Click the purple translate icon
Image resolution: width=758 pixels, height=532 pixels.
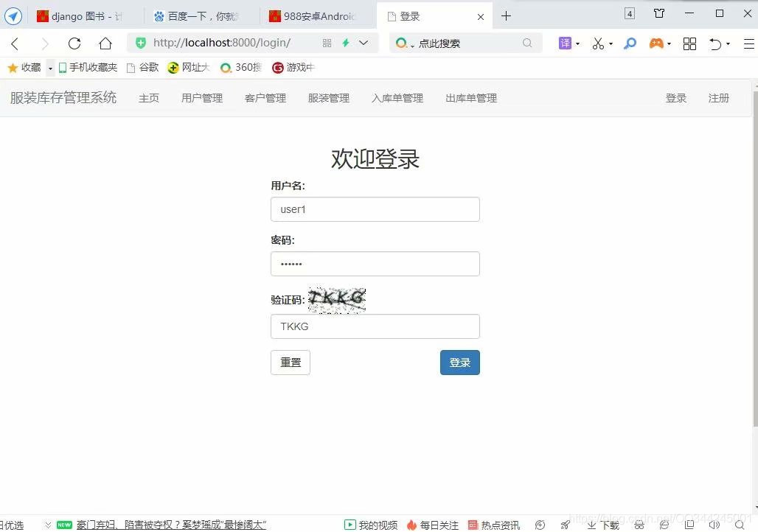[565, 43]
